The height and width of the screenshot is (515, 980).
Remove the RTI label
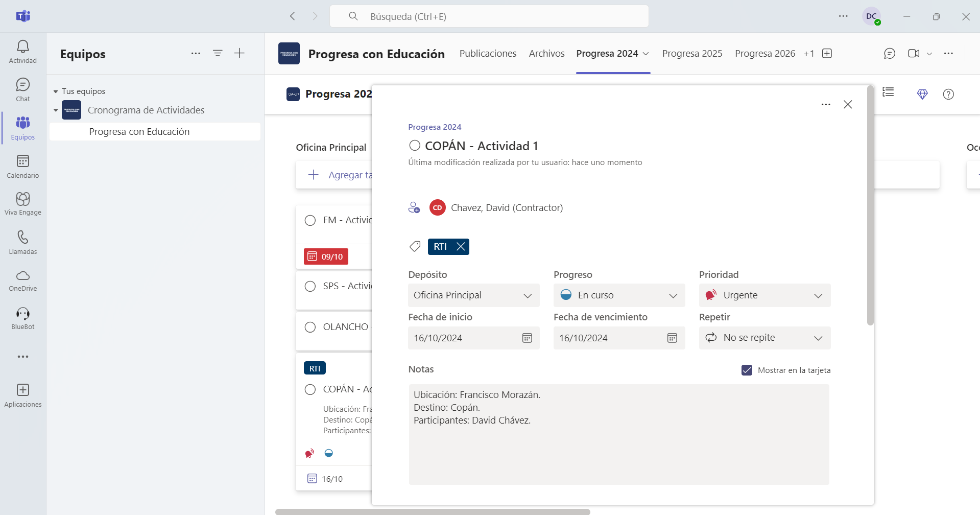coord(461,247)
